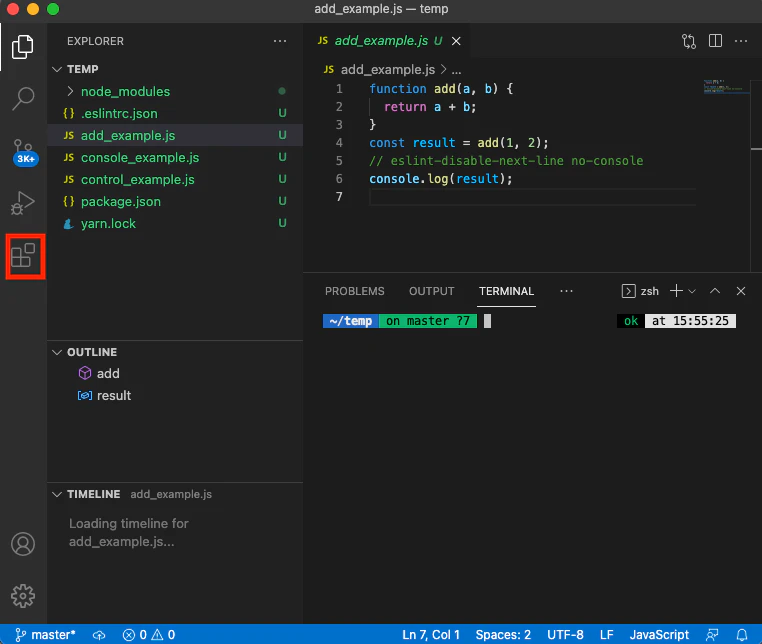
Task: Split the editor right
Action: (715, 41)
